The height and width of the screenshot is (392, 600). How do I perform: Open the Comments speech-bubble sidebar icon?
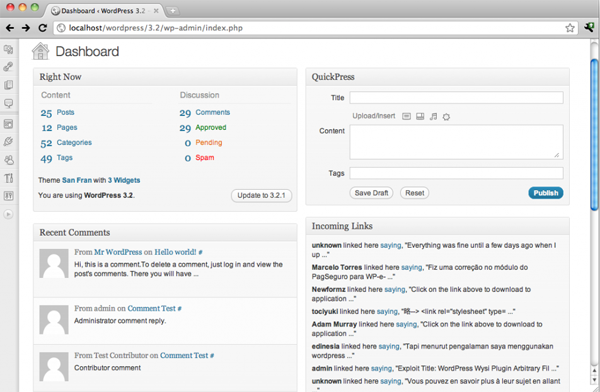8,103
